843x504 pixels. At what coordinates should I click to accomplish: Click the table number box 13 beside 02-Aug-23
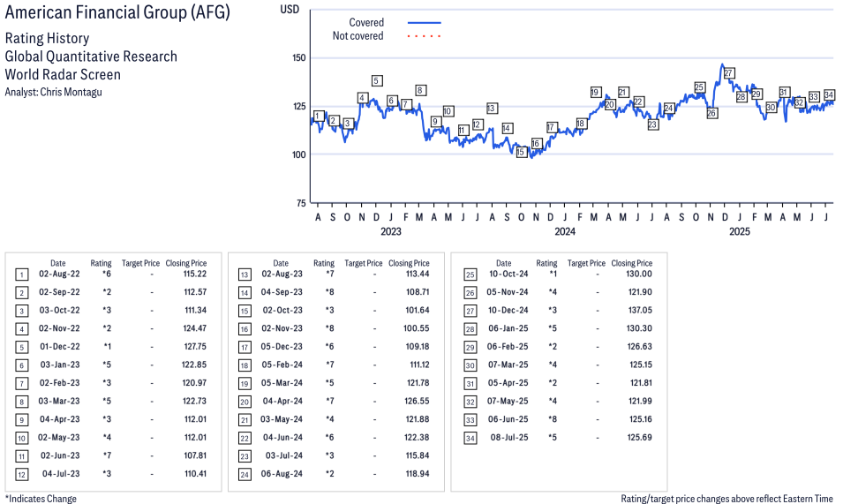[x=245, y=275]
